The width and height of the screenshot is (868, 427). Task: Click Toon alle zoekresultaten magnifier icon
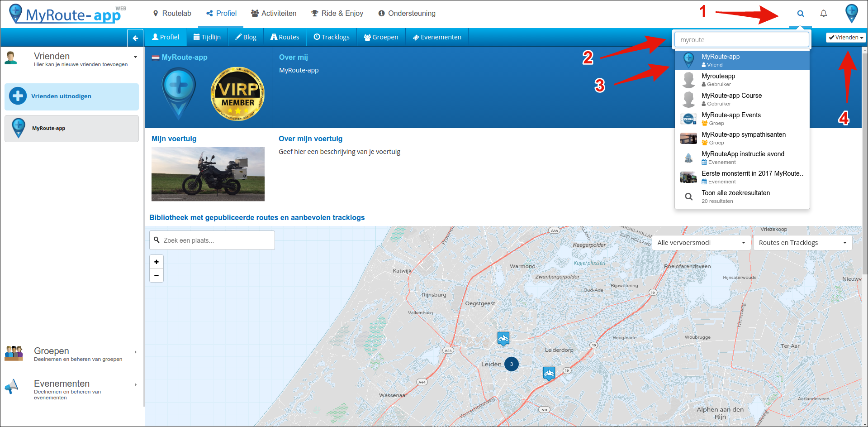pos(688,197)
